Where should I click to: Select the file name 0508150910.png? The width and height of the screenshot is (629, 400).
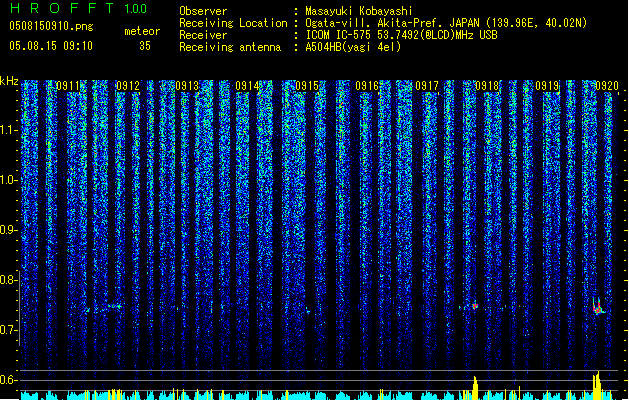[x=51, y=26]
